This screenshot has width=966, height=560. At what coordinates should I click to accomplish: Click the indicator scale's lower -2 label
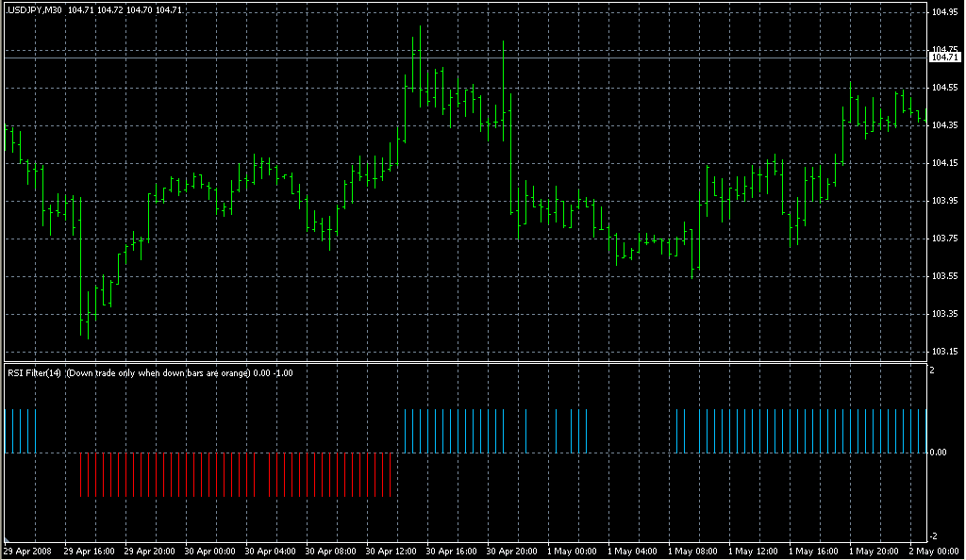[932, 536]
